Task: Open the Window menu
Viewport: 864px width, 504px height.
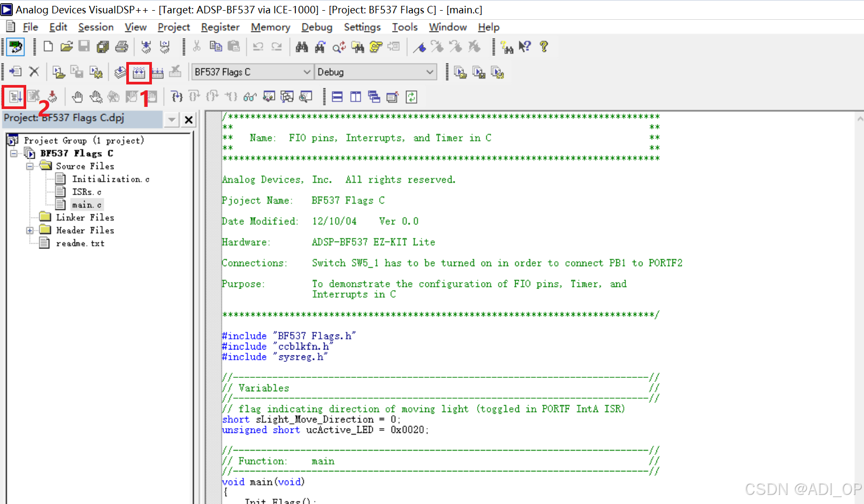Action: coord(448,27)
